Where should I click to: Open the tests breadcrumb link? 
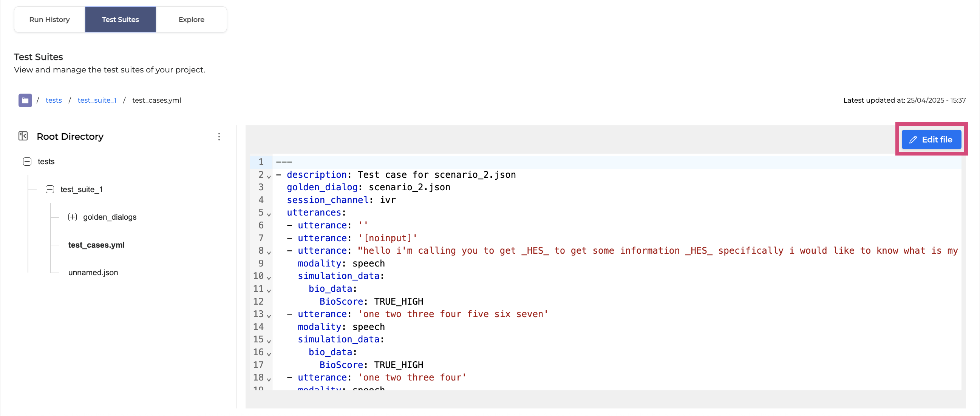tap(53, 100)
